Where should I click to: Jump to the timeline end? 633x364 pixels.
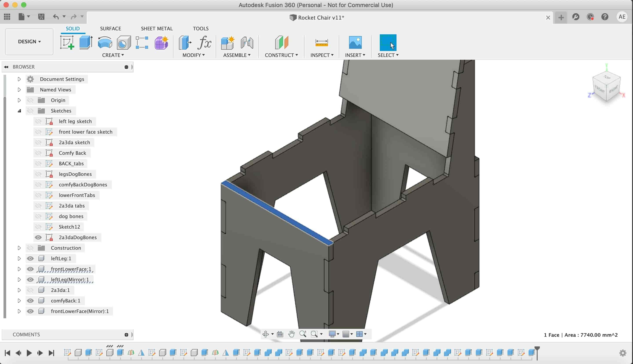[x=51, y=353]
